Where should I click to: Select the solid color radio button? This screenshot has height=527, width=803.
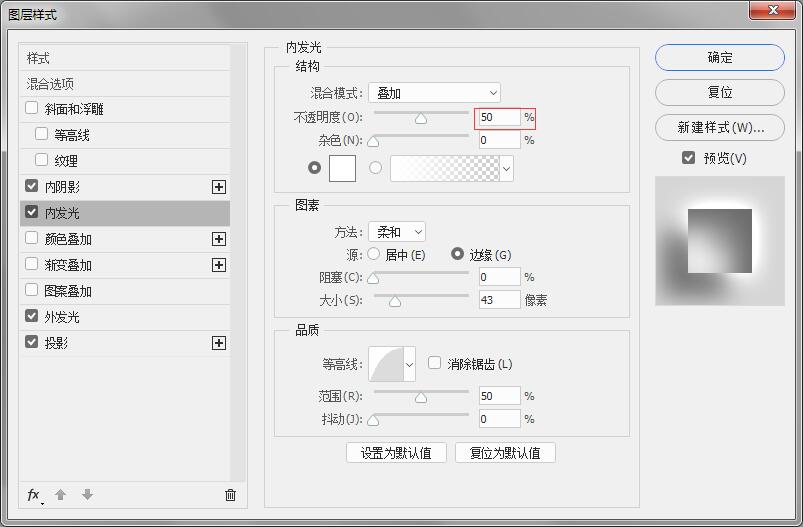[314, 167]
